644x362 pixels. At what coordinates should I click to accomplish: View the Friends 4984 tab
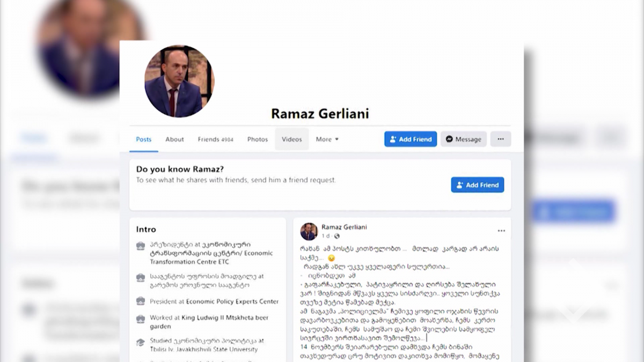[x=215, y=139]
